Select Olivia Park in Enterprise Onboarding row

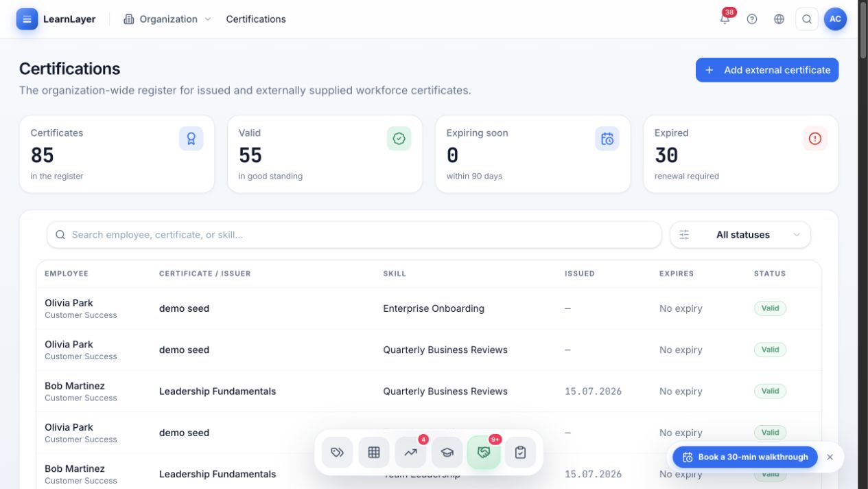[69, 303]
